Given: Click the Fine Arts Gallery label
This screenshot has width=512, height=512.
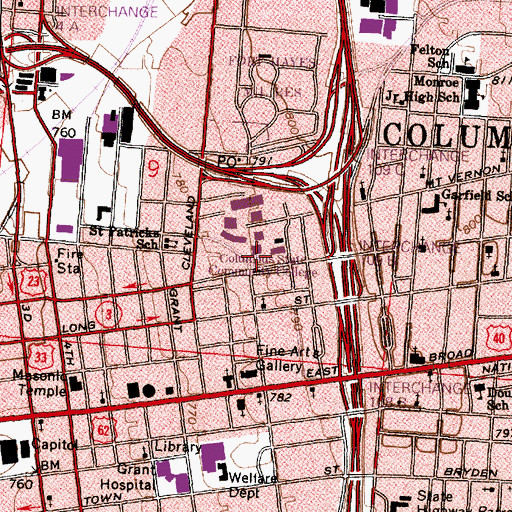Looking at the screenshot, I should (289, 359).
